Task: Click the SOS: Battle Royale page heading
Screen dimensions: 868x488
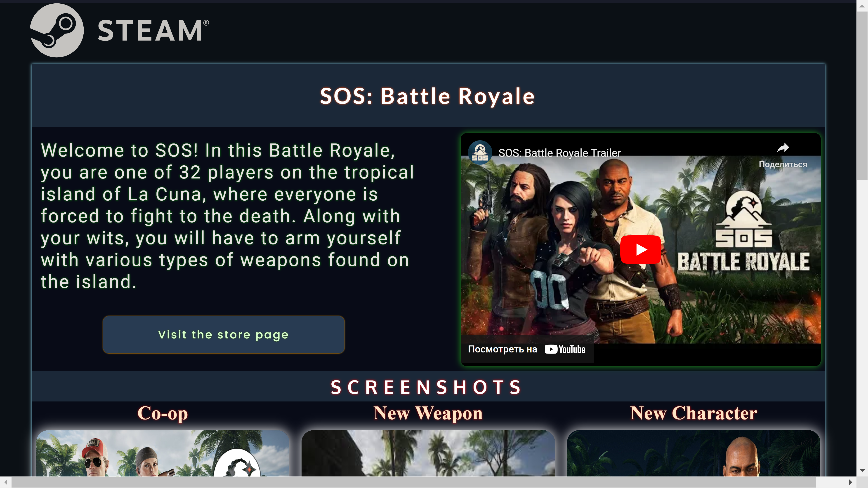Action: click(427, 96)
